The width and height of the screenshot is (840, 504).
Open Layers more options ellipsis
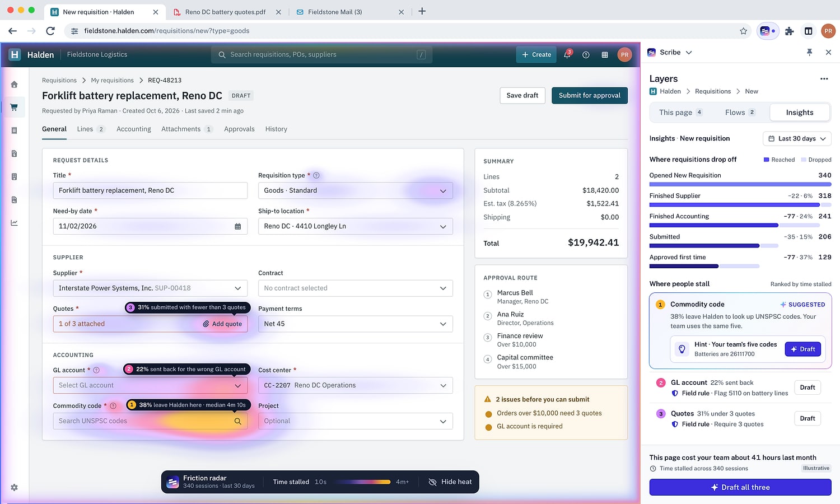(x=824, y=79)
